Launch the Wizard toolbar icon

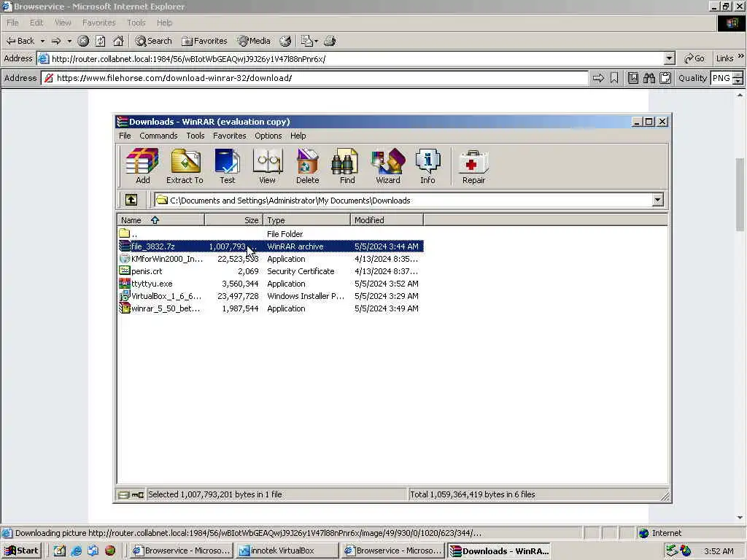(388, 166)
